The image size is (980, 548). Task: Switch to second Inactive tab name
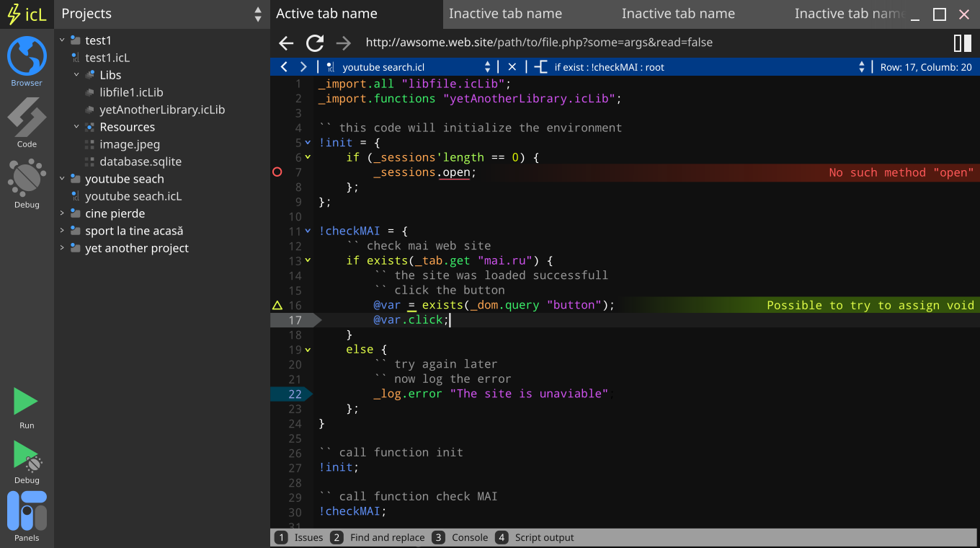[x=678, y=14]
